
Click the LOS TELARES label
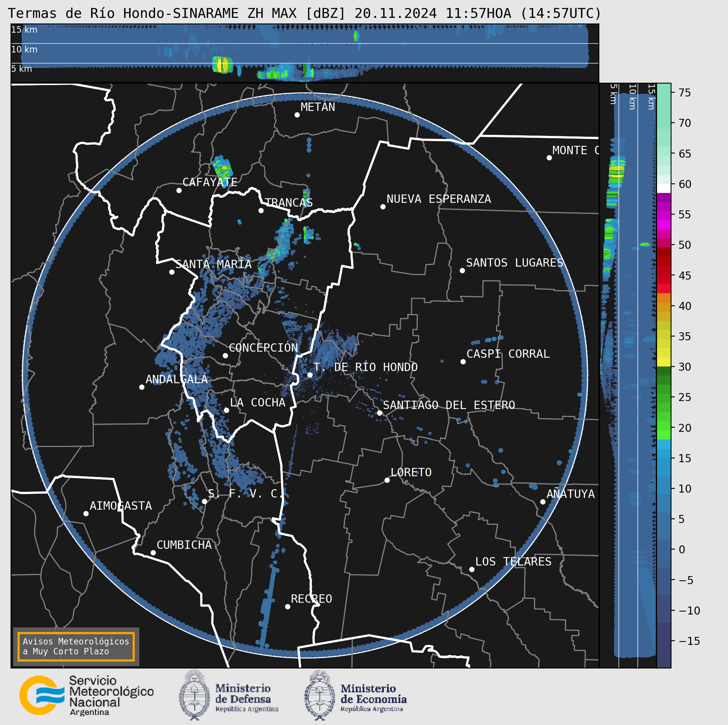pyautogui.click(x=513, y=562)
